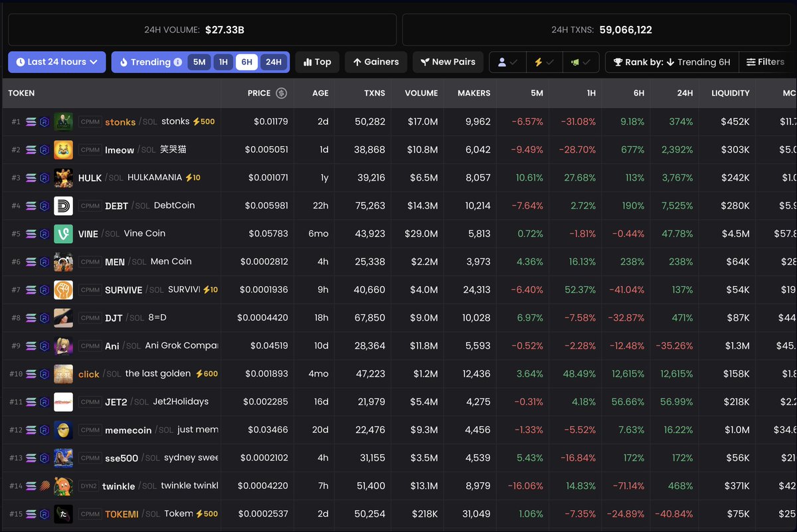
Task: Click the dollar currency icon next to PRICE
Action: [282, 93]
